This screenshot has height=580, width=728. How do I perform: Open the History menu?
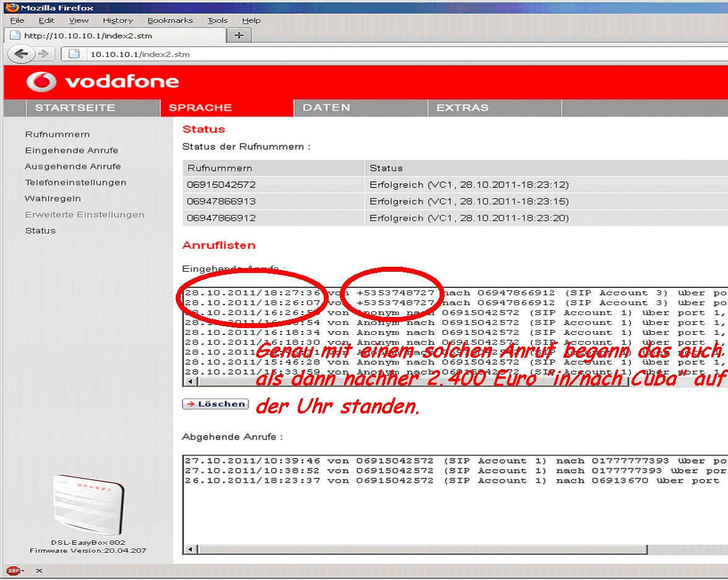118,20
